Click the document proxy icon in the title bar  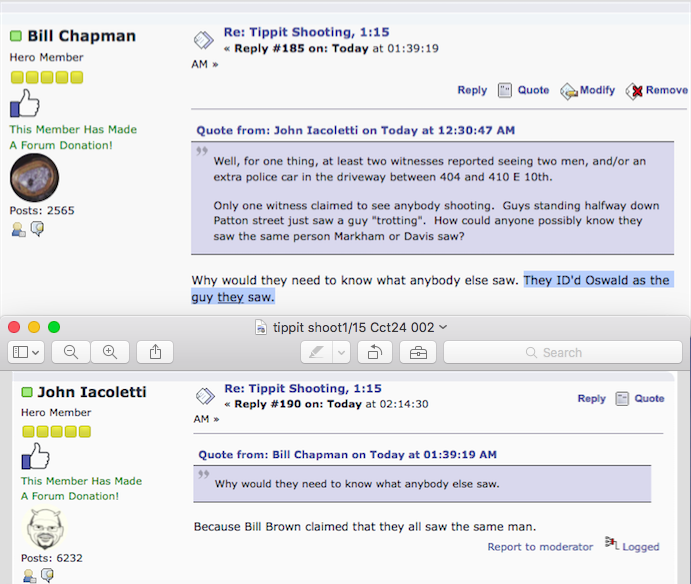pos(261,327)
